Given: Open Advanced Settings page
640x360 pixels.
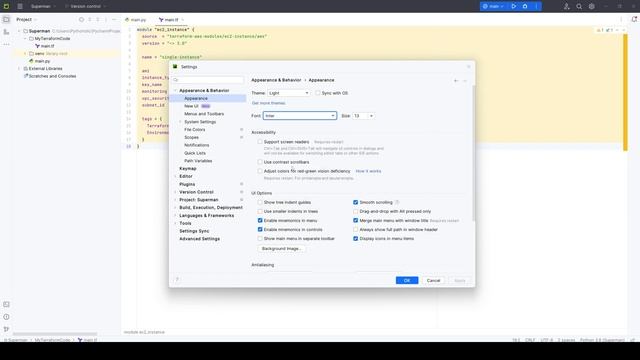Looking at the screenshot, I should pyautogui.click(x=200, y=239).
